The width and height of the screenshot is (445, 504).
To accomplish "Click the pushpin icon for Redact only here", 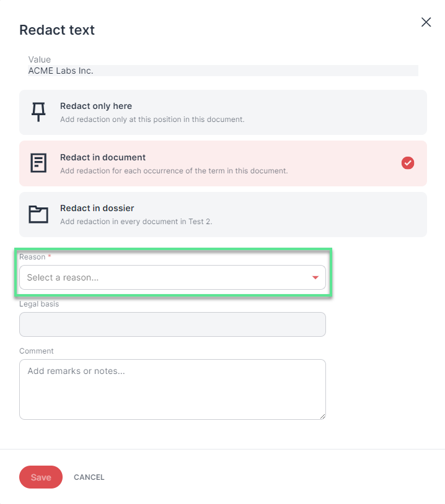I will (x=38, y=112).
